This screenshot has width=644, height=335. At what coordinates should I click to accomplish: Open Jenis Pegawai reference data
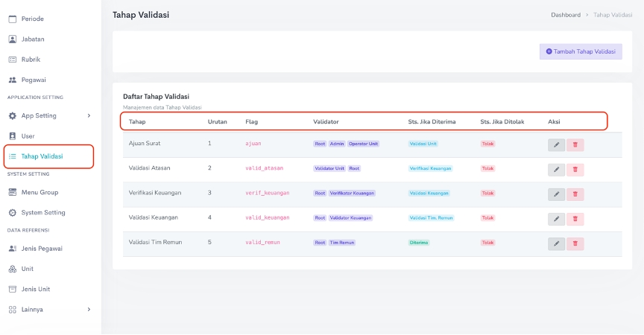(x=42, y=249)
